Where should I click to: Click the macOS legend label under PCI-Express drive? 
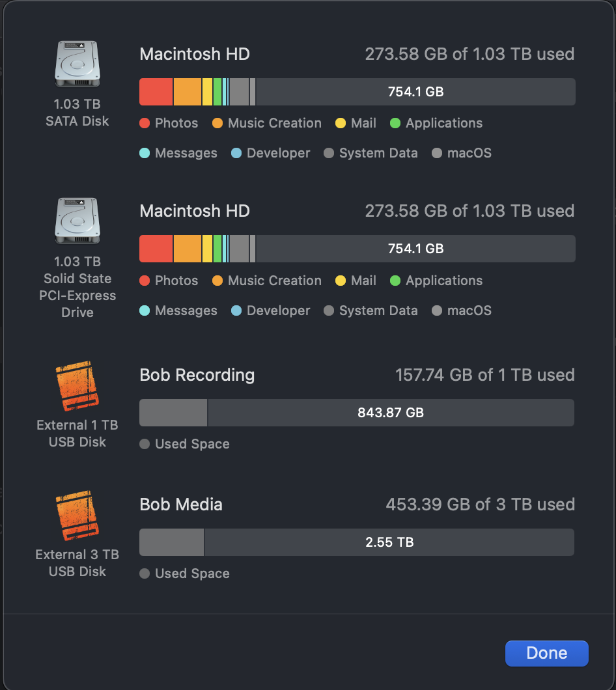click(469, 310)
